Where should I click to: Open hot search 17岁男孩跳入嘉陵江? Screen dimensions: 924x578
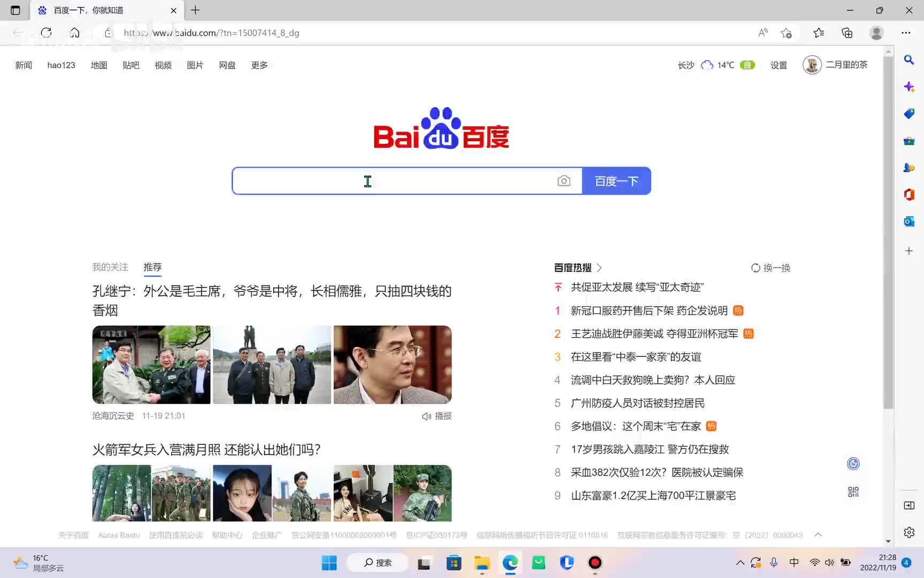click(650, 449)
